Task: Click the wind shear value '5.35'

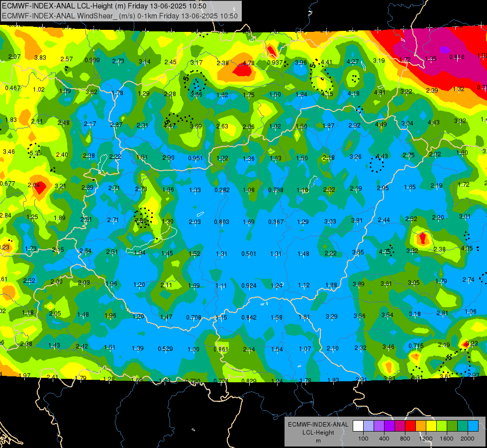Action: pyautogui.click(x=36, y=153)
